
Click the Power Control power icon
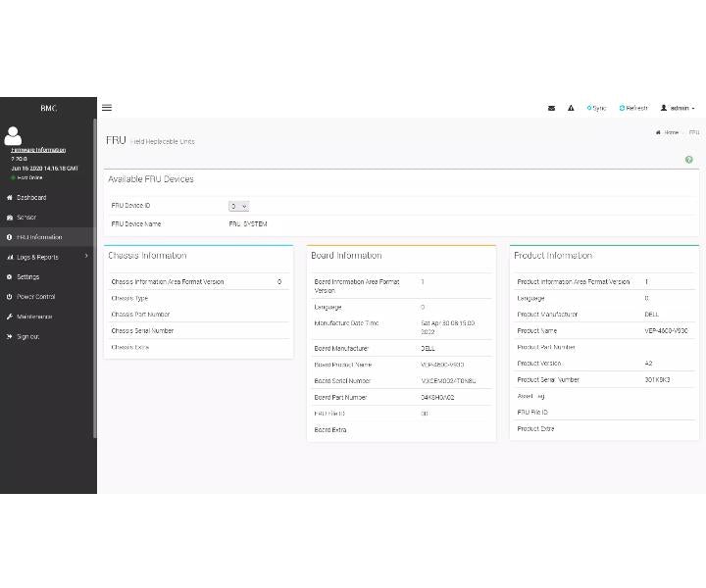tap(10, 297)
